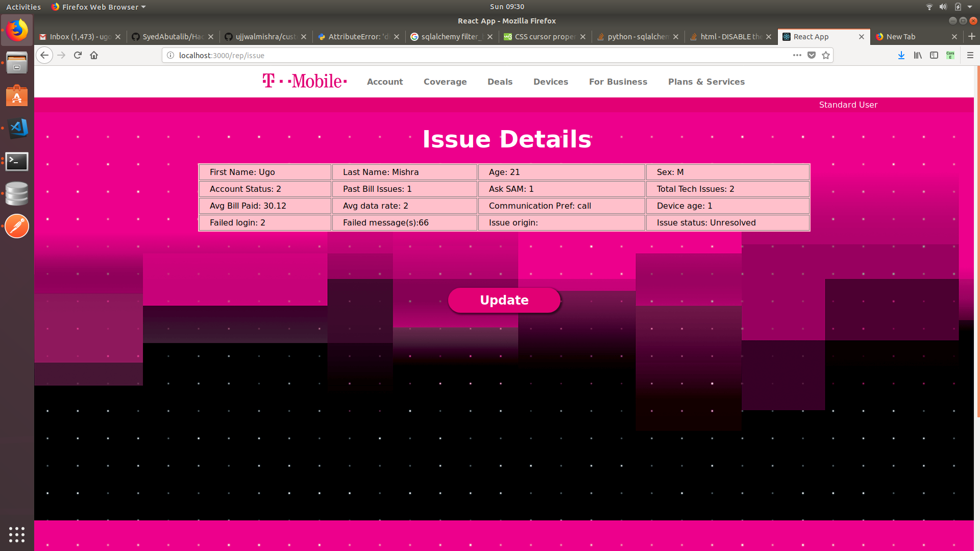Open the Plans & Services link
980x551 pixels.
(706, 82)
